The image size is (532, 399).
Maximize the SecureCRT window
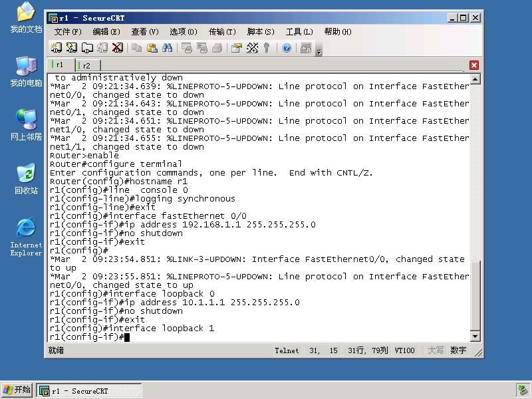click(x=464, y=18)
